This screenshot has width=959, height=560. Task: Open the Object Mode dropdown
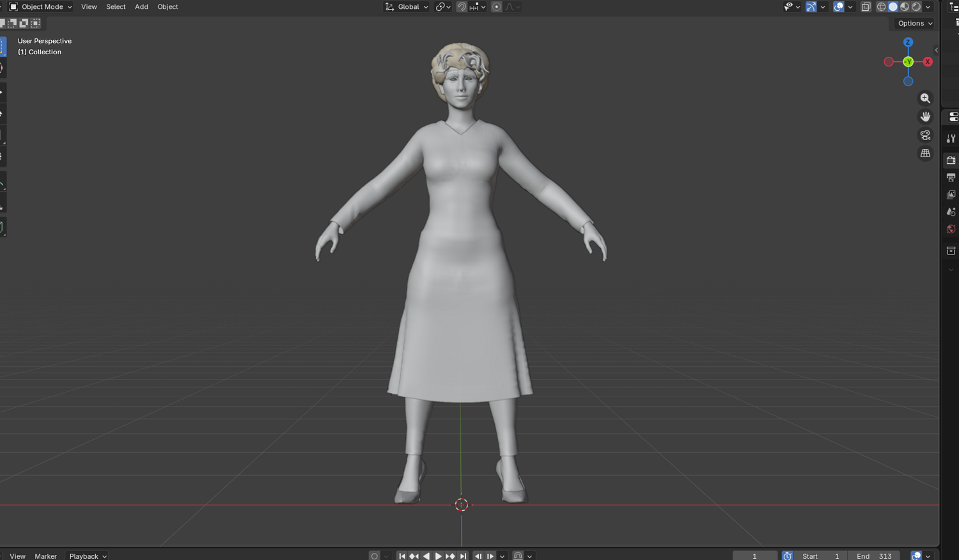tap(40, 7)
